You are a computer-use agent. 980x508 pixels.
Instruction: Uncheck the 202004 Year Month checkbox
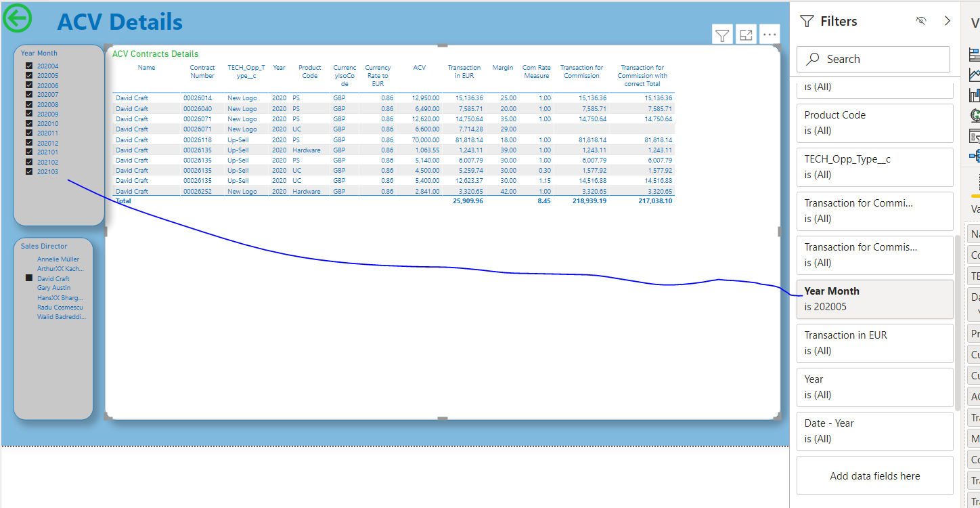(29, 66)
